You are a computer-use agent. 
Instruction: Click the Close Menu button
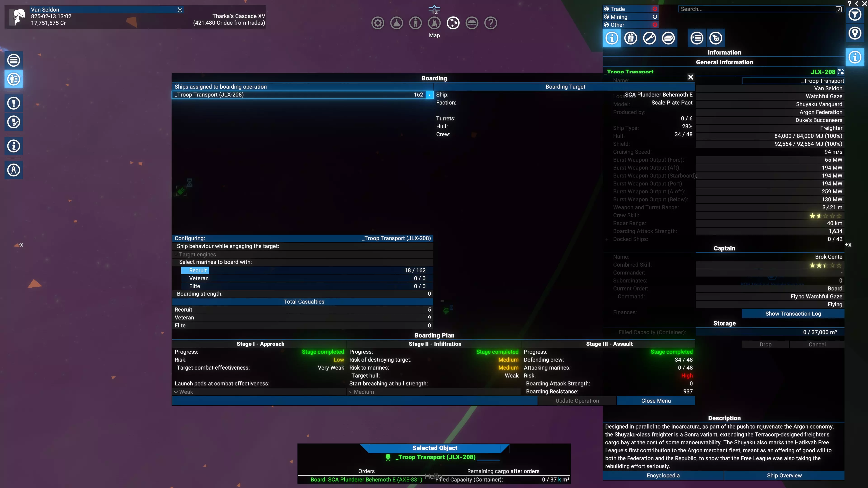pyautogui.click(x=656, y=401)
